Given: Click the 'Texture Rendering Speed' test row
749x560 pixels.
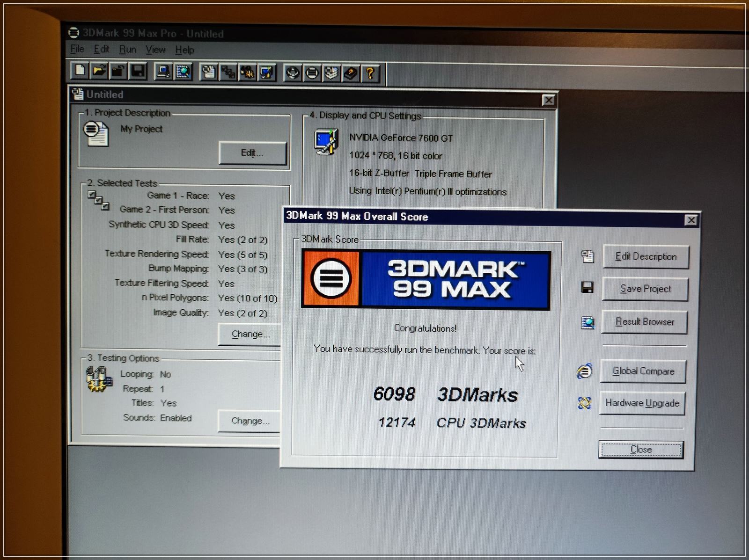Looking at the screenshot, I should pyautogui.click(x=186, y=254).
